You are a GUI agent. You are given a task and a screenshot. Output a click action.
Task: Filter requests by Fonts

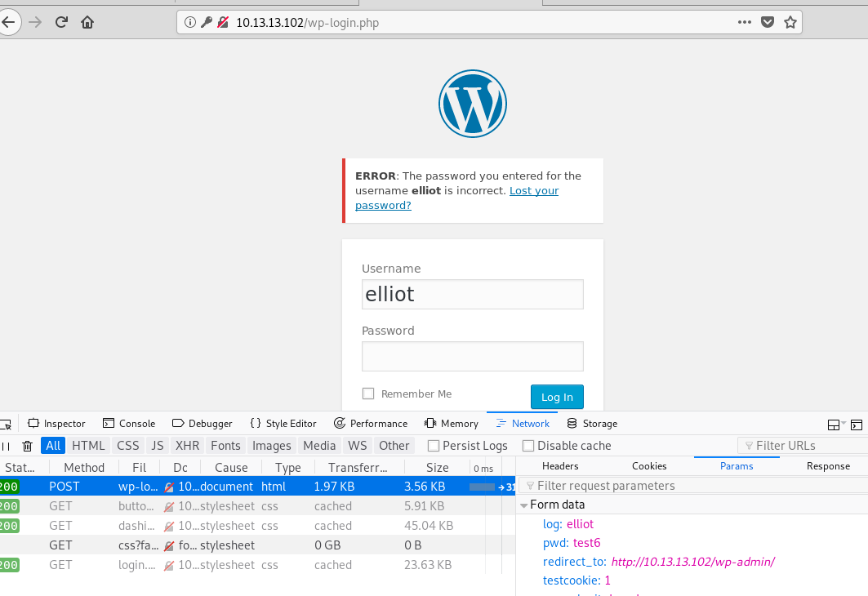click(225, 446)
